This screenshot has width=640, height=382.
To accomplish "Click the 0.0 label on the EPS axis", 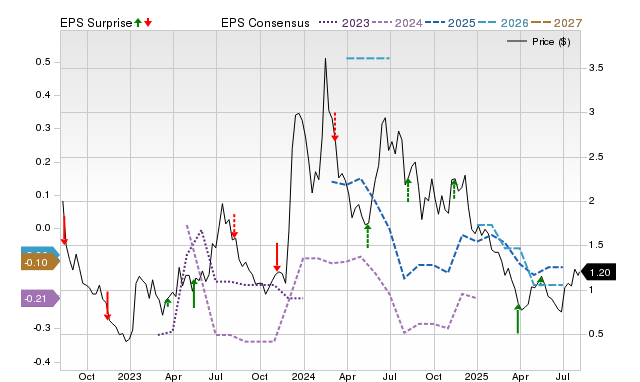I will [43, 228].
